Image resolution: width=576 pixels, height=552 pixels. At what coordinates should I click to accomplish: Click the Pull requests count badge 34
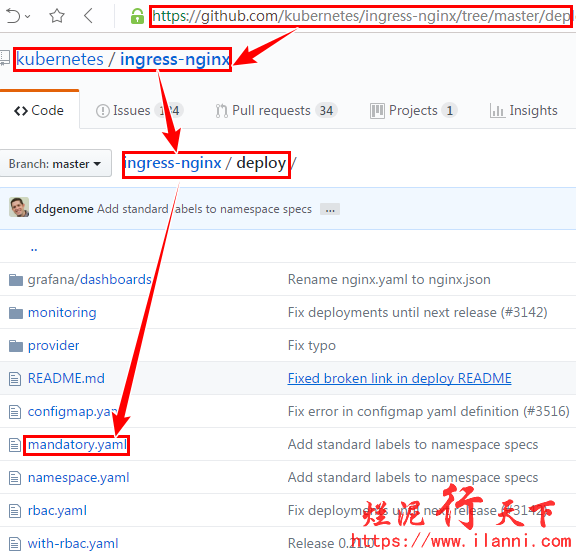pyautogui.click(x=326, y=111)
